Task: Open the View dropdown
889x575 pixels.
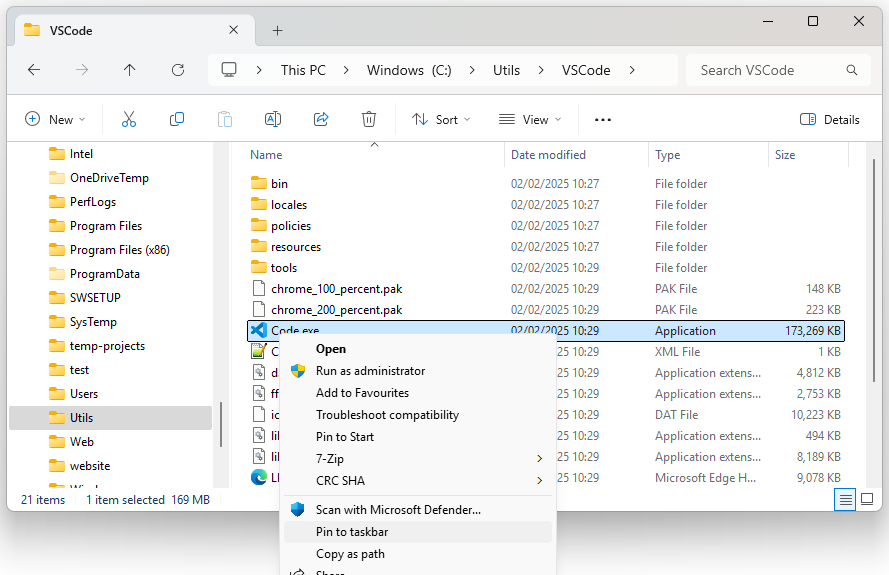Action: coord(530,119)
